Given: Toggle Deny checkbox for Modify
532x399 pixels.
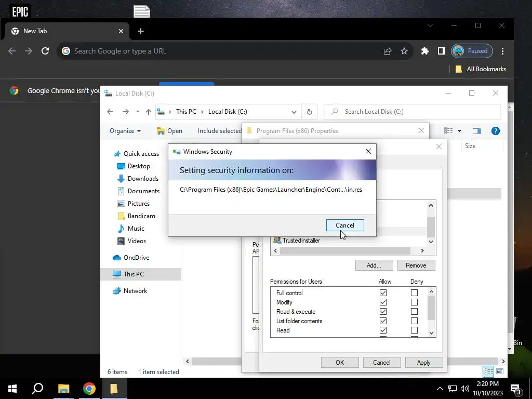Looking at the screenshot, I should [x=414, y=302].
